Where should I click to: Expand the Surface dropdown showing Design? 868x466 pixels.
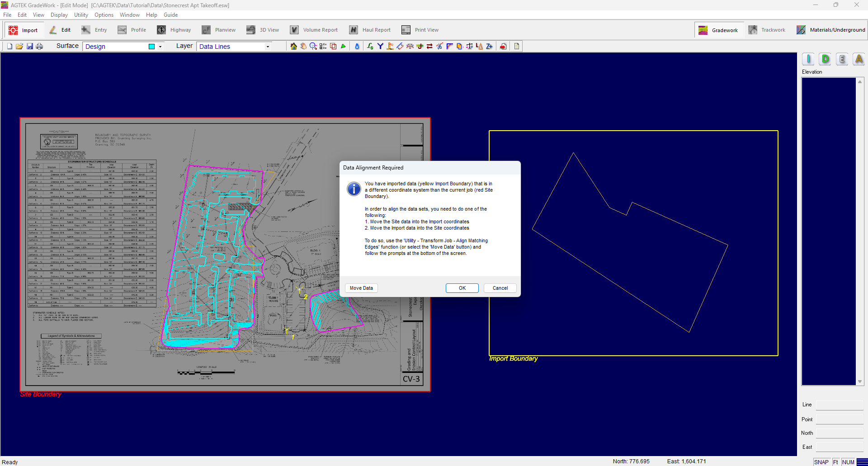pos(160,47)
